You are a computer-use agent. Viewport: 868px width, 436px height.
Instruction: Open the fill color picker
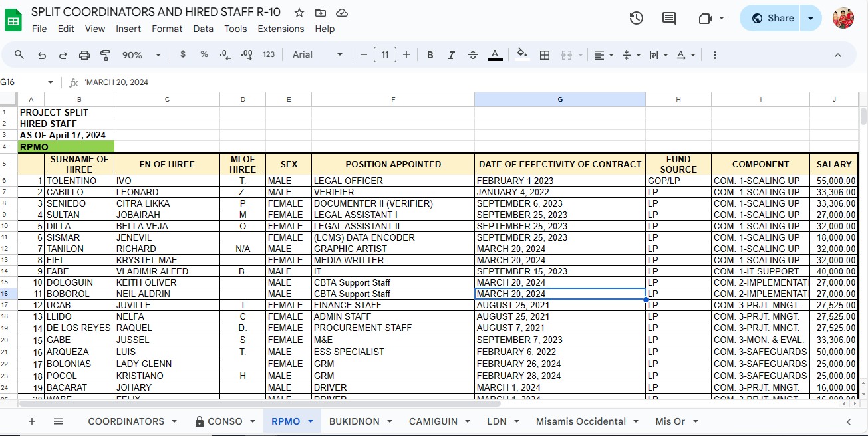[522, 54]
